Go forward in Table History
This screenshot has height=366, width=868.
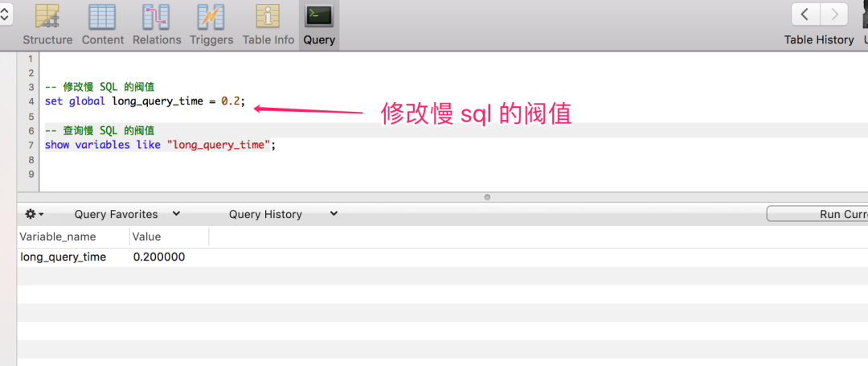[833, 14]
